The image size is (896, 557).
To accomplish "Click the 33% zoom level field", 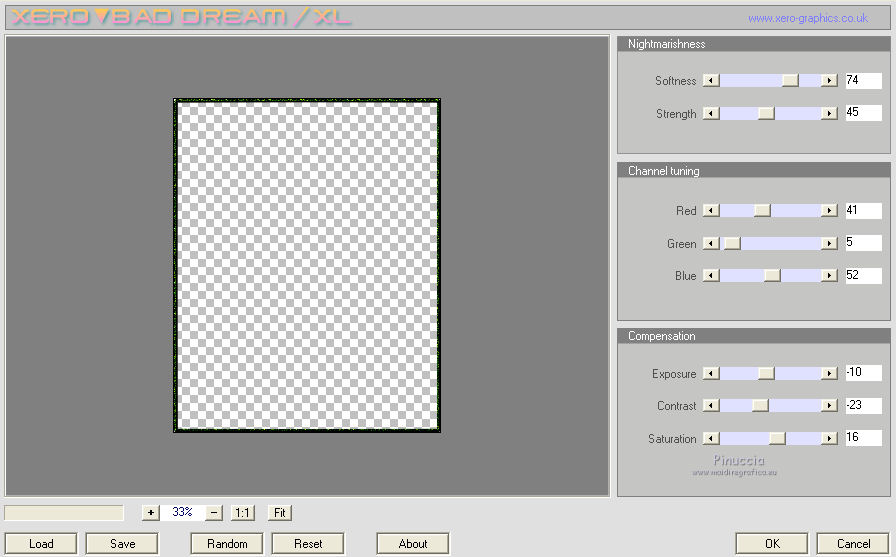I will pos(182,512).
